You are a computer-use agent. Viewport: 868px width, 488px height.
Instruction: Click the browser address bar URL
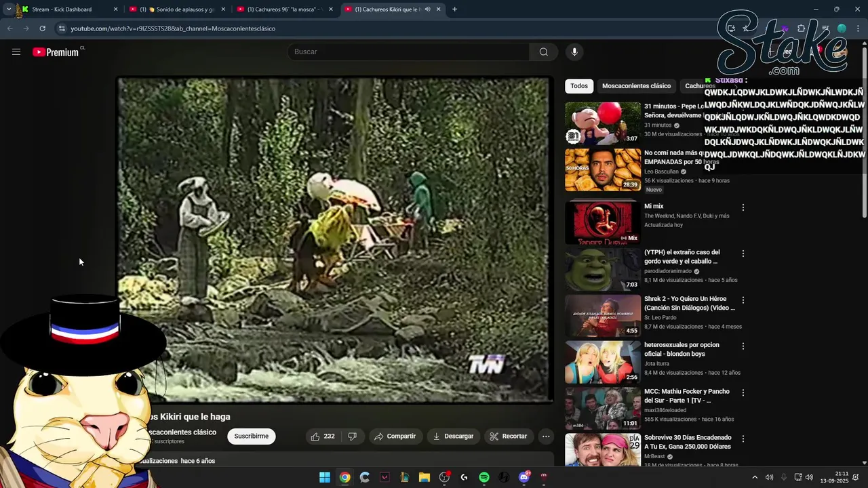coord(173,28)
